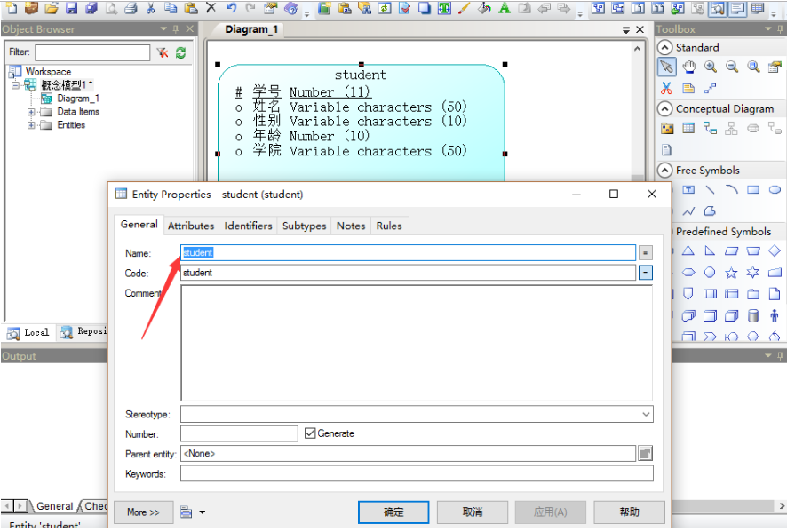Select the Zoom In tool from the Toolbox
The image size is (787, 532).
coord(709,67)
